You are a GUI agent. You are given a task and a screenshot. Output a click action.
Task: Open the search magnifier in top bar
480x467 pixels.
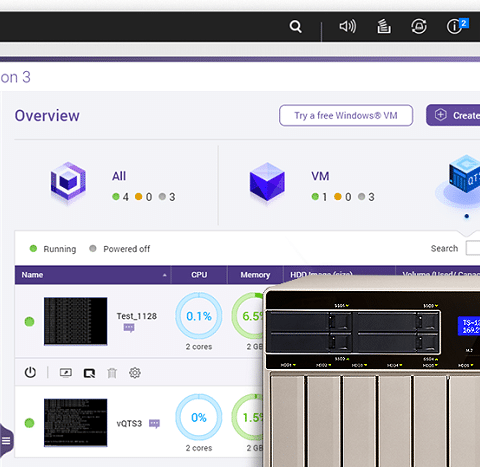[x=295, y=26]
